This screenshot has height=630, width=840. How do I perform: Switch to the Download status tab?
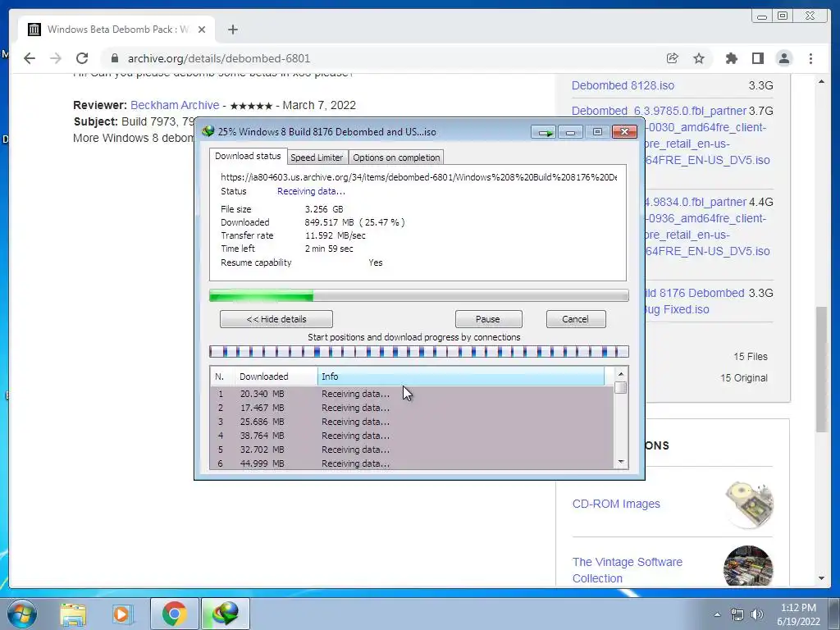coord(248,156)
